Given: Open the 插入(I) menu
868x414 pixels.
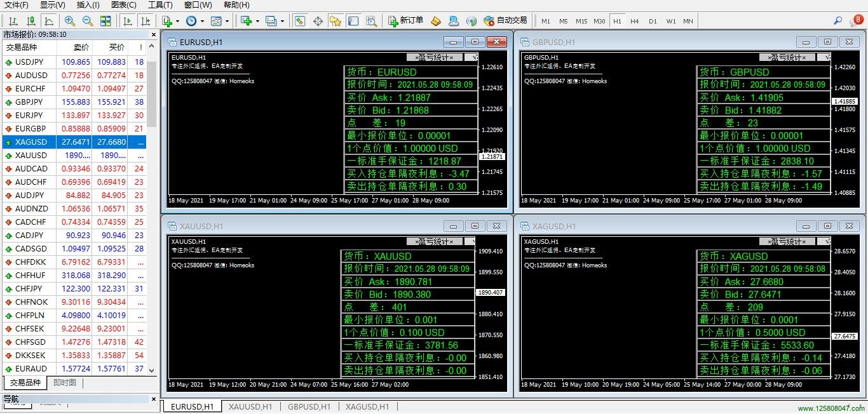Looking at the screenshot, I should coord(88,4).
